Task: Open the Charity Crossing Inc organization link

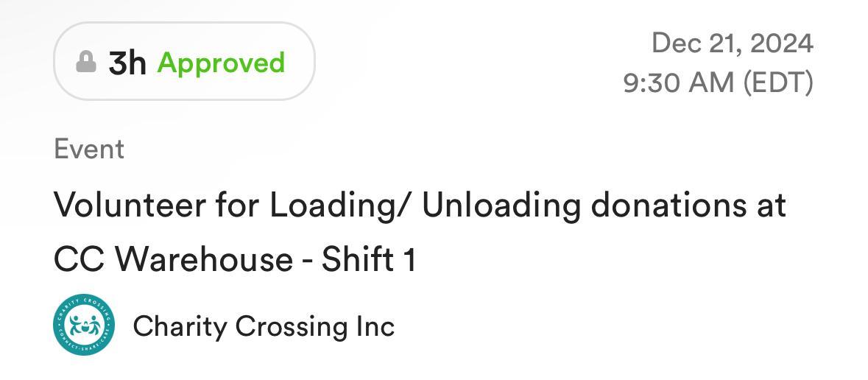Action: point(263,326)
